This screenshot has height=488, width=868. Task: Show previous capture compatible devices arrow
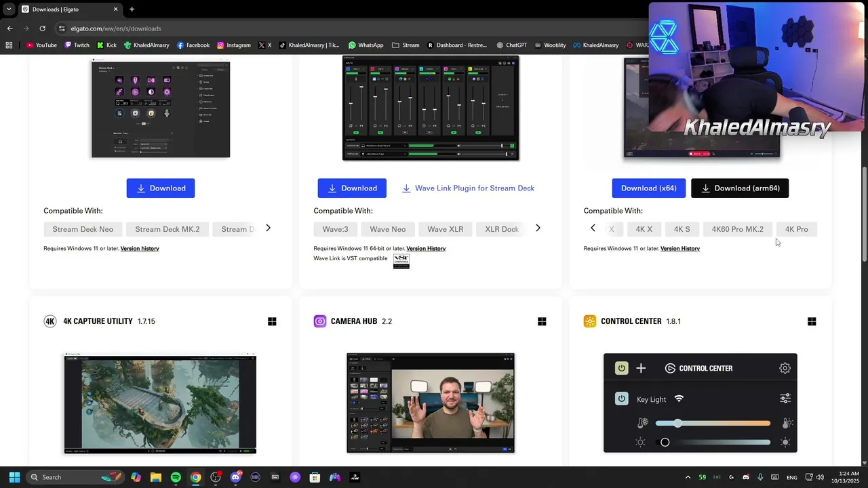593,228
